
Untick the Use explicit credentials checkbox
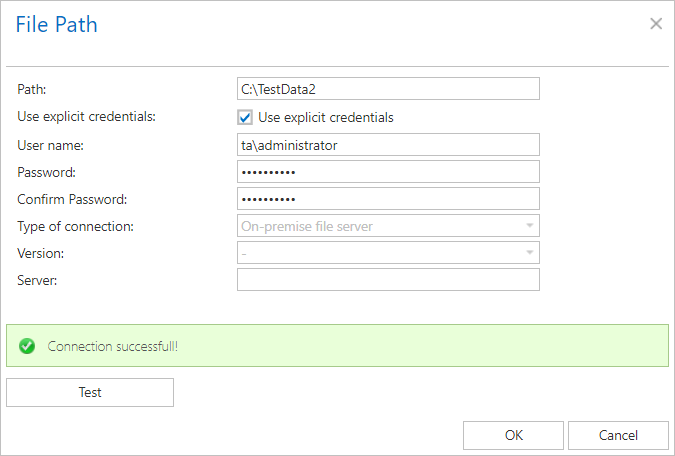[245, 117]
